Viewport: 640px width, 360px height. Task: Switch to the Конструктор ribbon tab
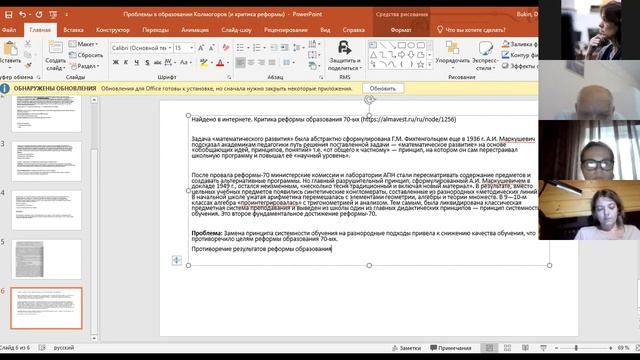[113, 30]
